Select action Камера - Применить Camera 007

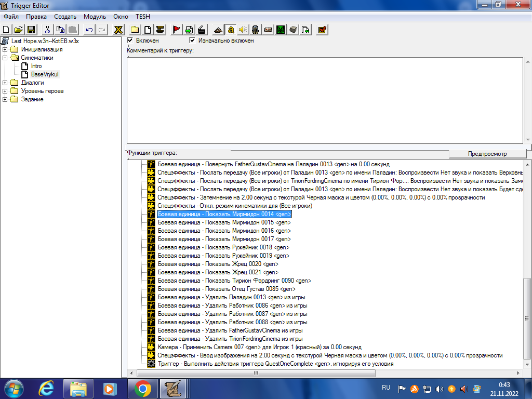click(260, 347)
